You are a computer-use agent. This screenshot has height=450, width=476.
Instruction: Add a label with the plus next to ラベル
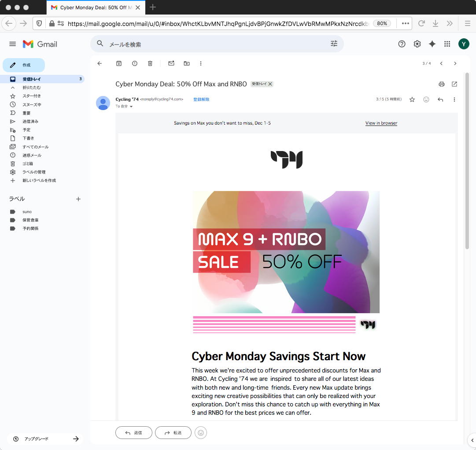click(78, 199)
